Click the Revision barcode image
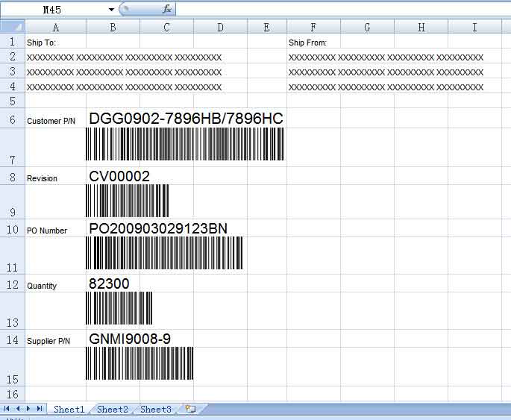Viewport: 511px width, 420px height. point(127,201)
